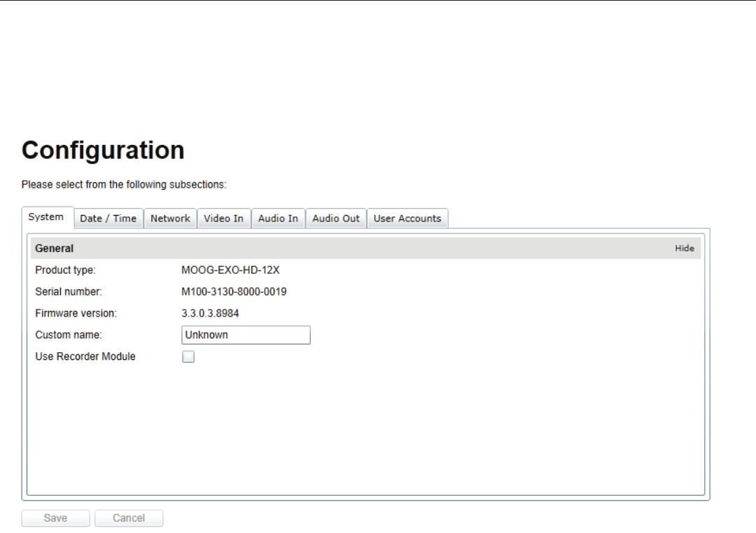Click the General section header title
This screenshot has height=533, width=756.
pyautogui.click(x=55, y=249)
